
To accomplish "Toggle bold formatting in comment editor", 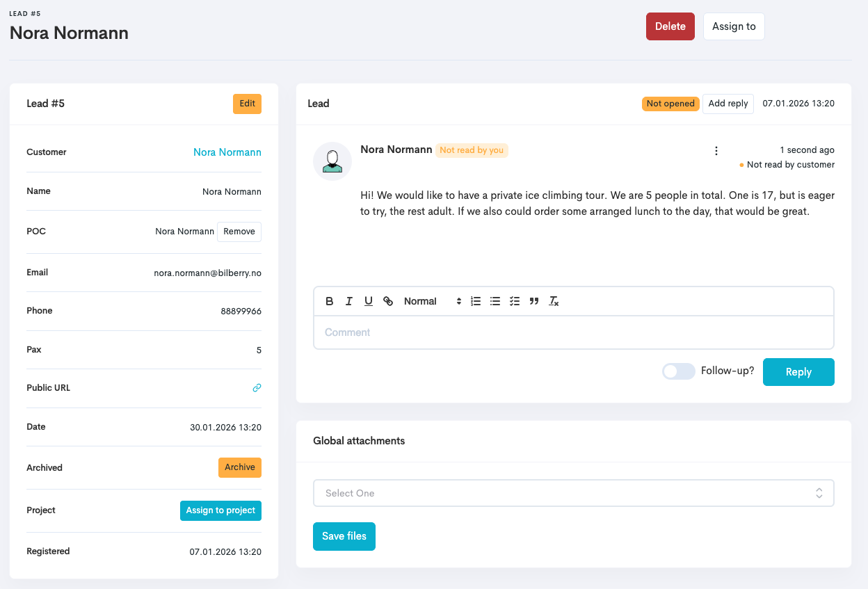I will click(x=330, y=301).
